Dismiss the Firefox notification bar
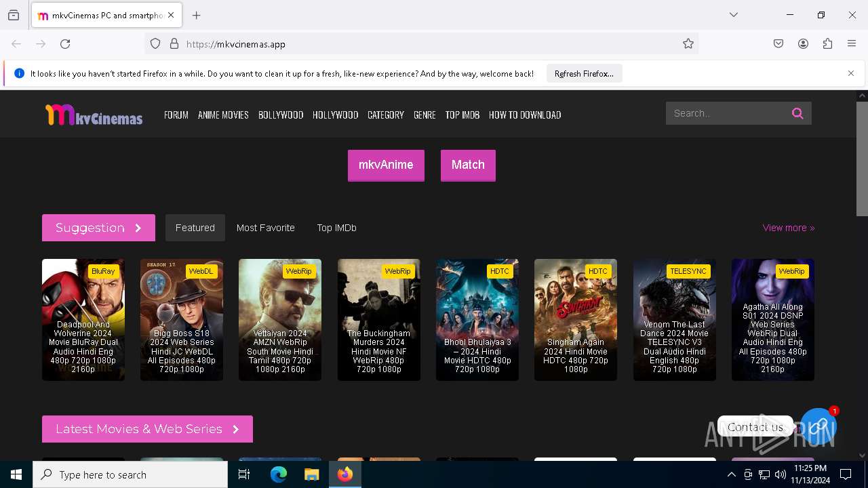Screen dimensions: 868x488 coord(851,73)
